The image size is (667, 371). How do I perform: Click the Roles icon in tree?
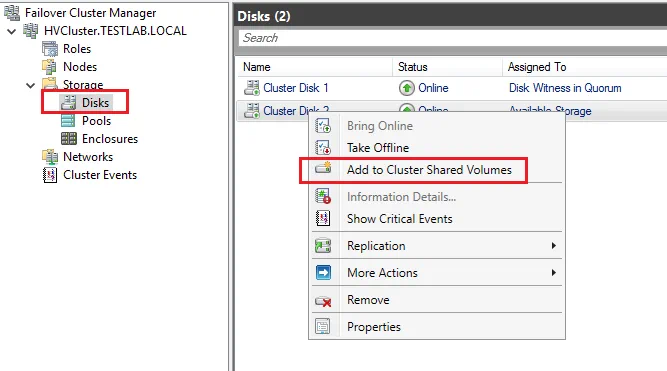pyautogui.click(x=50, y=49)
